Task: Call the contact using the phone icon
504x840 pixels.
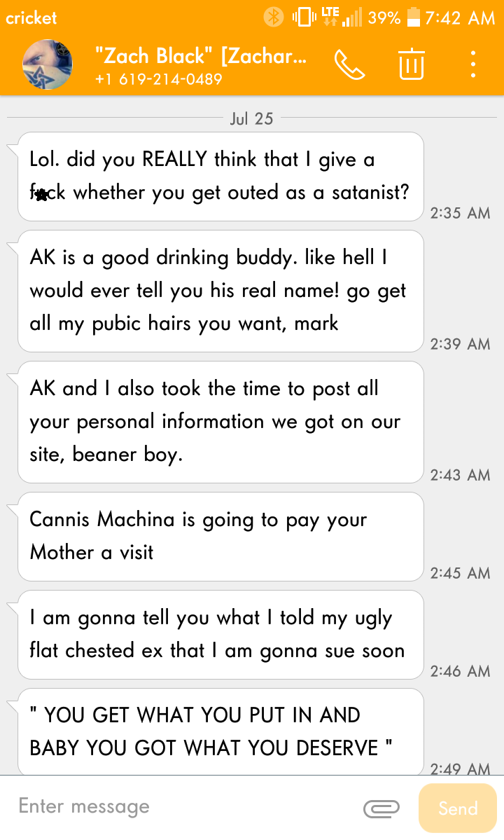Action: click(x=349, y=65)
